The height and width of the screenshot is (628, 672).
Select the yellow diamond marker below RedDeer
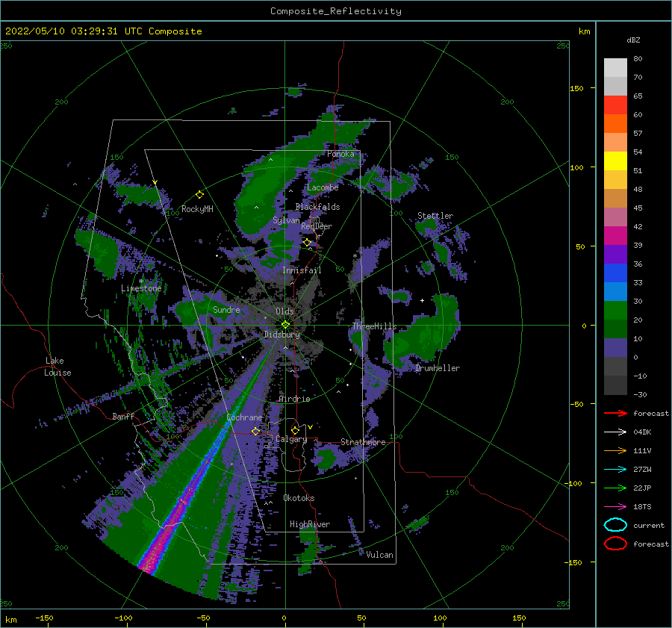tap(307, 243)
